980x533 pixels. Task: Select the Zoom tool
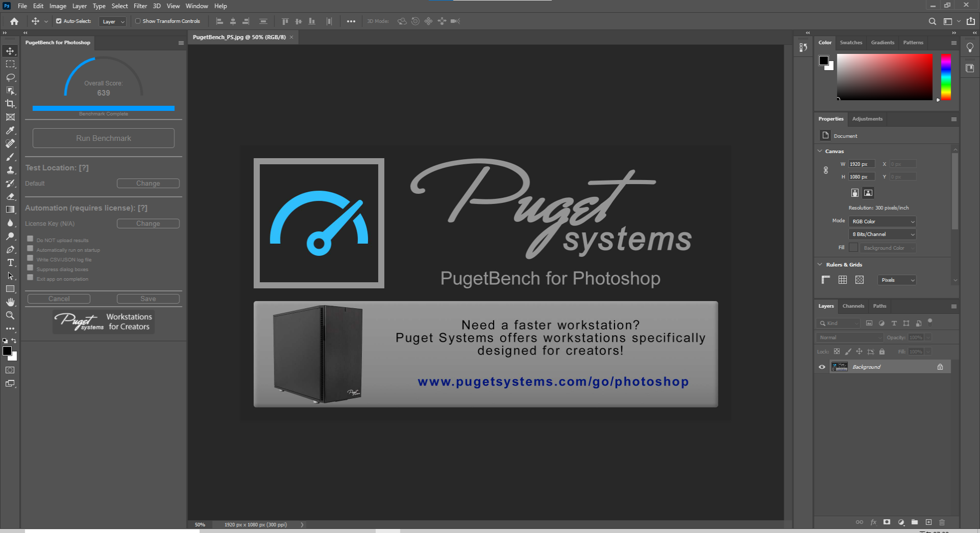point(10,315)
